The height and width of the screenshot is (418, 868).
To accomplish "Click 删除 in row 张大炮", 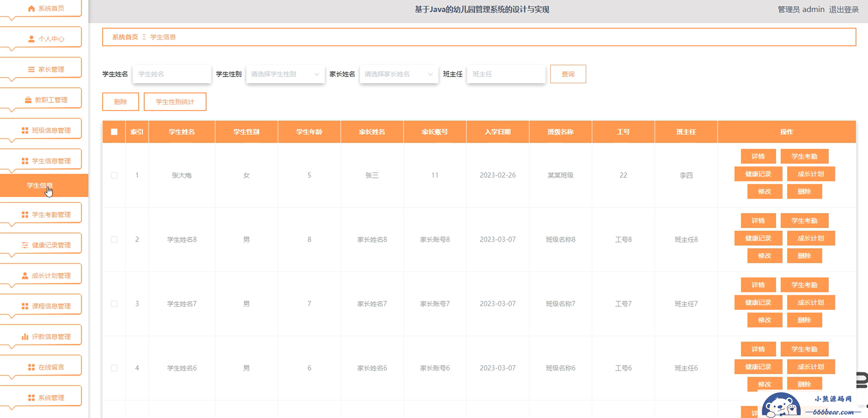I will tap(804, 192).
